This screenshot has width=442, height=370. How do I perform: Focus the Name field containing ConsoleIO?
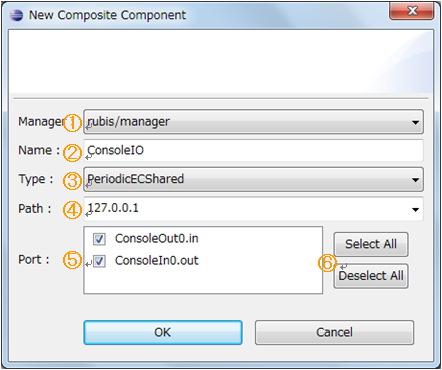pos(253,150)
